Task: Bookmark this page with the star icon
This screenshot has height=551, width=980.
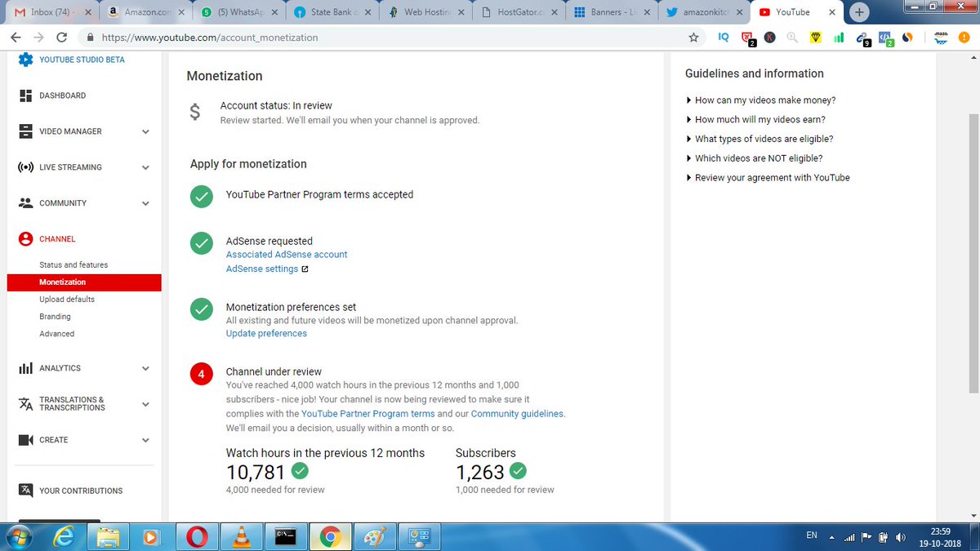Action: (693, 38)
